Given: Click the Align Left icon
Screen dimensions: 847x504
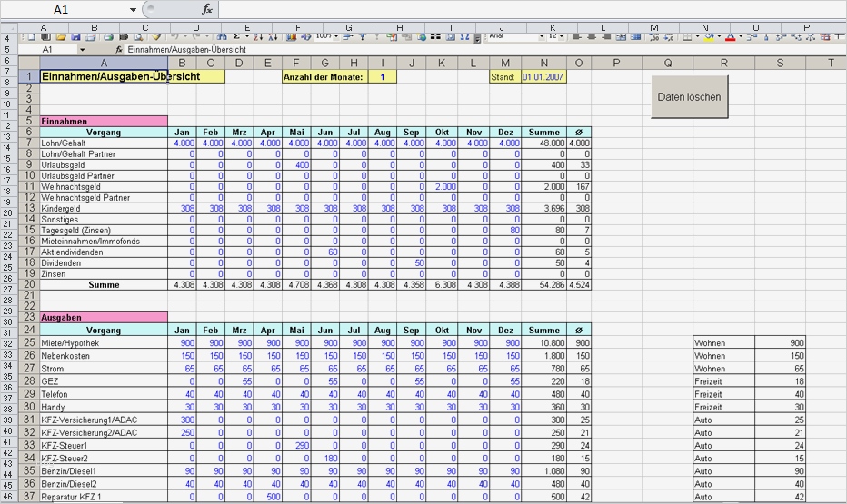Looking at the screenshot, I should click(x=577, y=37).
